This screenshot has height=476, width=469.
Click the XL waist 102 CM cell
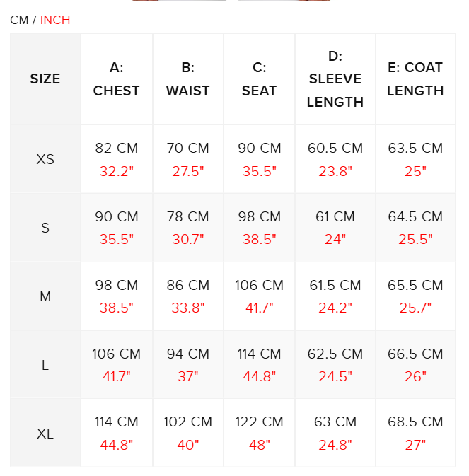[x=188, y=422]
